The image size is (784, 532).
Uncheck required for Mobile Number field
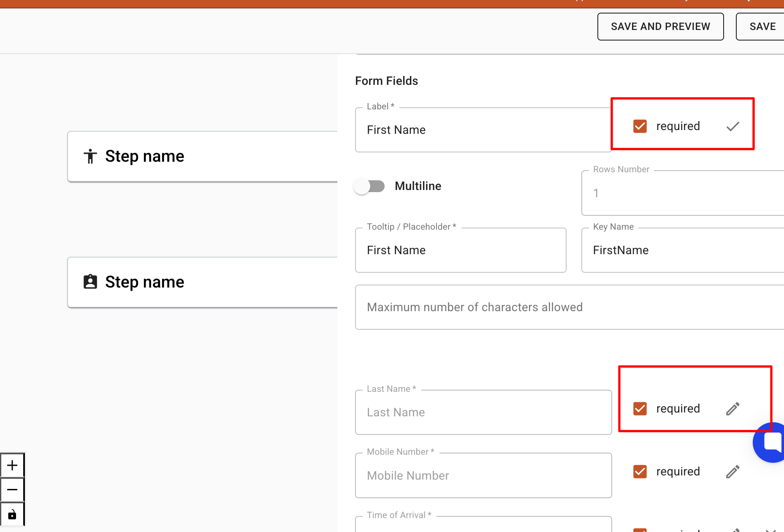[640, 472]
